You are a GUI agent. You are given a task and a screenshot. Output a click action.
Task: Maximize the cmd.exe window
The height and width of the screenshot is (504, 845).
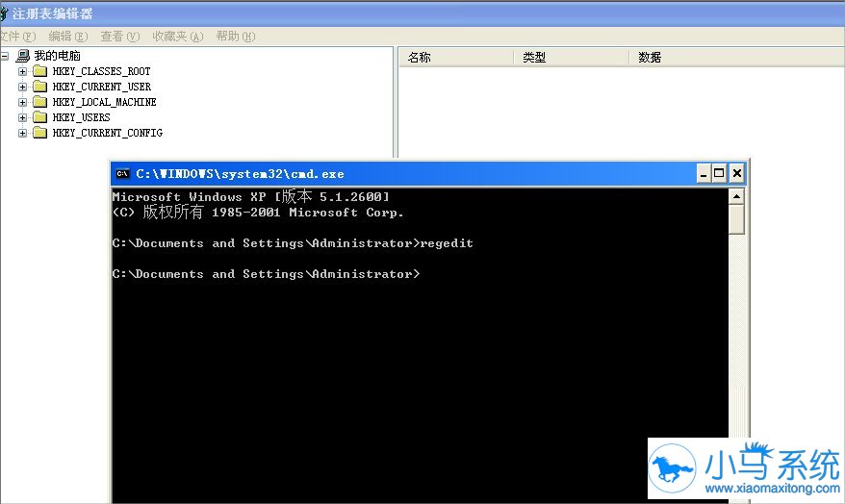[719, 173]
